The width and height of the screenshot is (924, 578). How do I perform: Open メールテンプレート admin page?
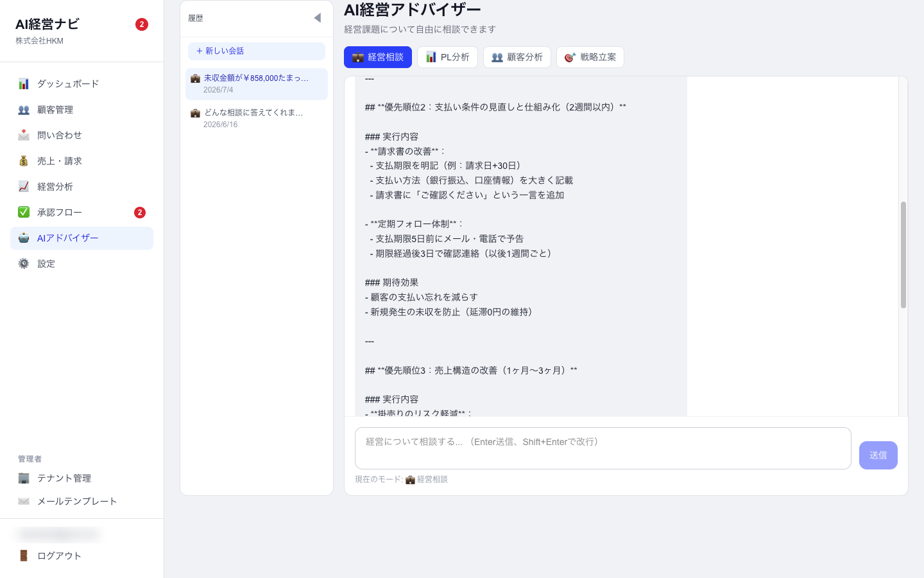coord(81,501)
